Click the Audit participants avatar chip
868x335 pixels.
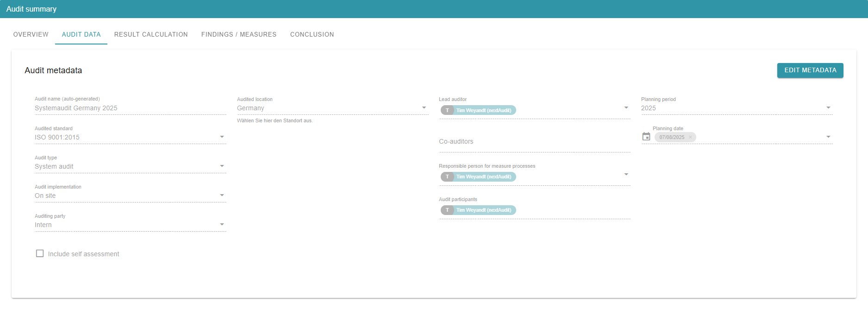point(447,210)
